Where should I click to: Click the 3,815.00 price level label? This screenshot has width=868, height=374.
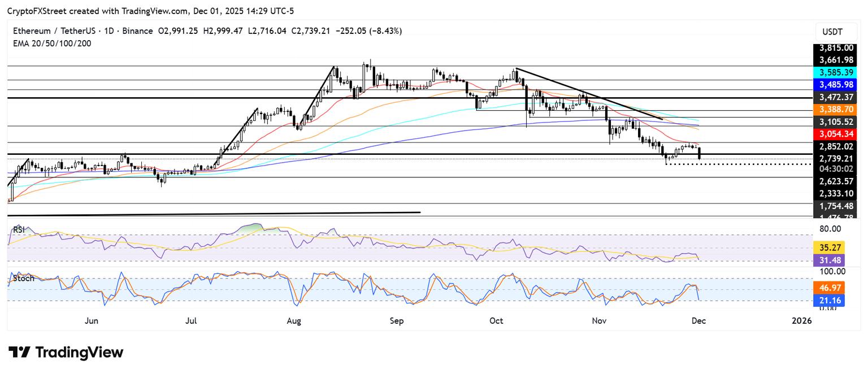[835, 49]
